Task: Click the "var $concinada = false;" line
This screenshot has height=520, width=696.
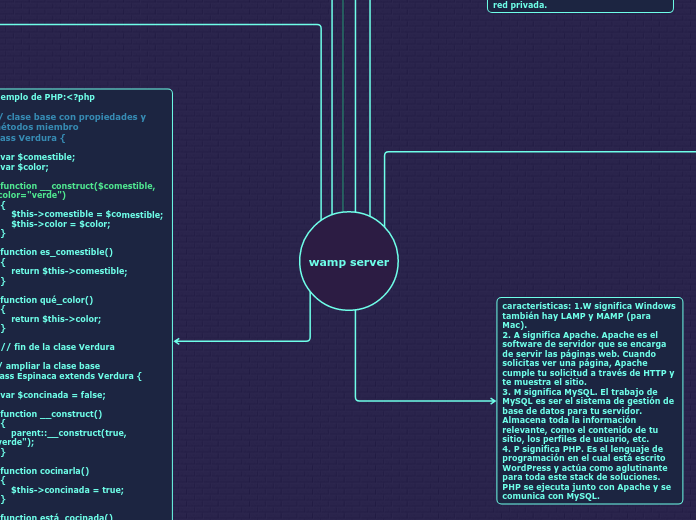Action: click(53, 395)
